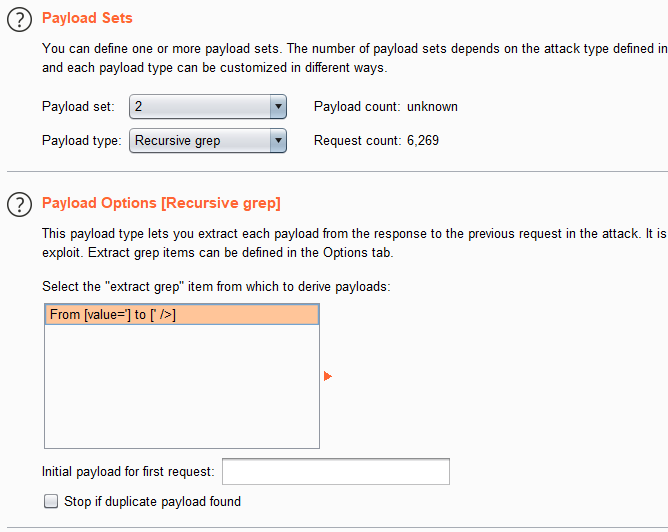Click the Payload Sets section heading

pyautogui.click(x=87, y=18)
